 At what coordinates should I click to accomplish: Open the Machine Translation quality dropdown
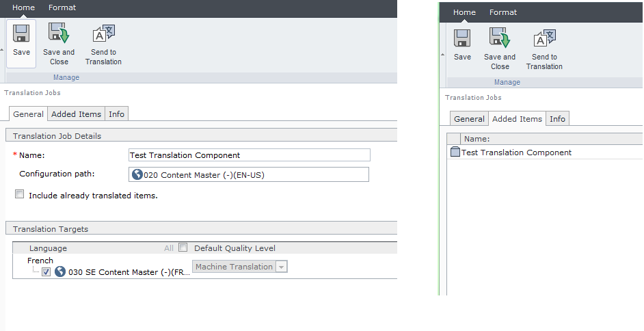coord(281,267)
